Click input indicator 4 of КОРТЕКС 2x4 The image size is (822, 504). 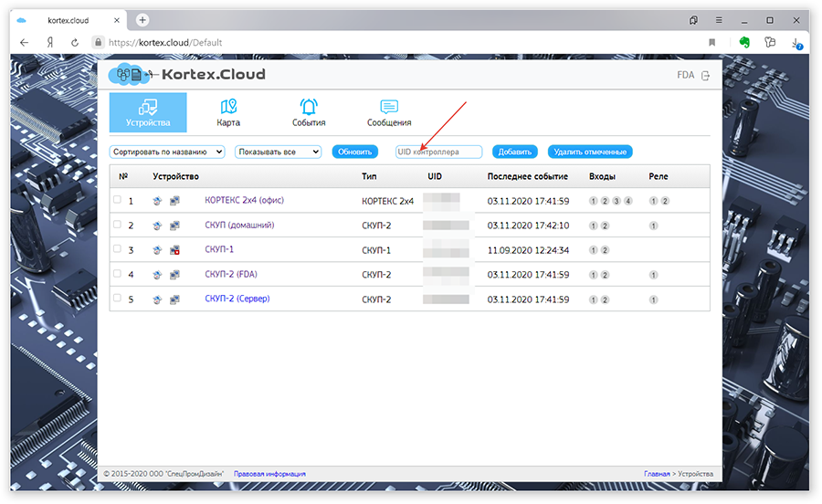pos(627,201)
